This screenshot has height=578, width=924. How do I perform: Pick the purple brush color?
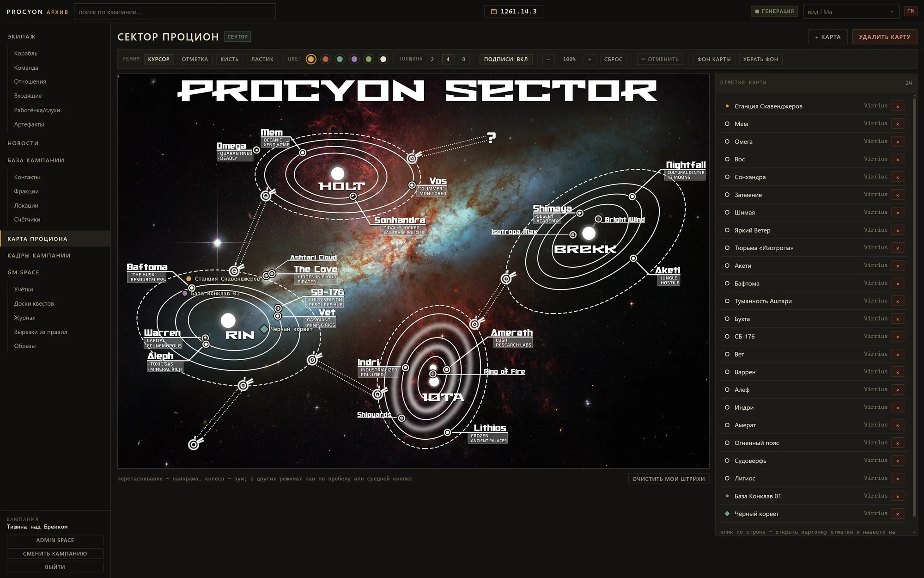[x=354, y=59]
